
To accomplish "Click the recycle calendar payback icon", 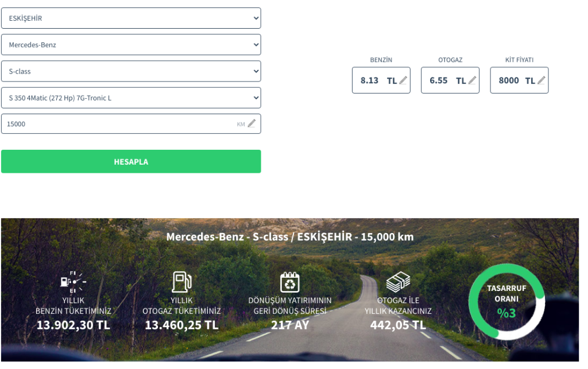I will pyautogui.click(x=290, y=282).
